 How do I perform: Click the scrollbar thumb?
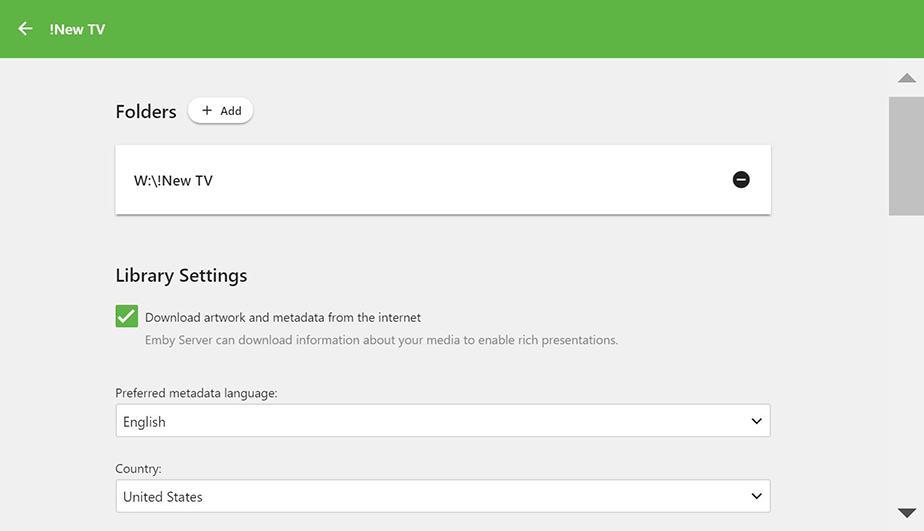tap(906, 155)
